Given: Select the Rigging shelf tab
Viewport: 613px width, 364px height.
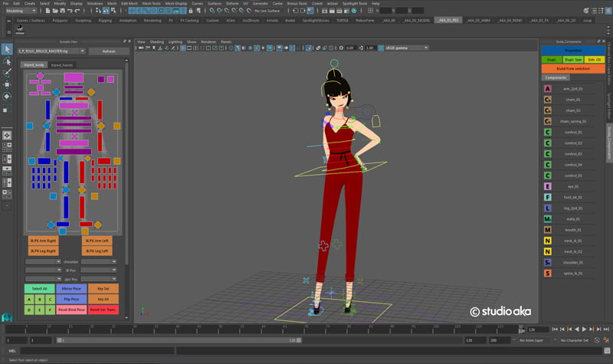Looking at the screenshot, I should coord(105,21).
